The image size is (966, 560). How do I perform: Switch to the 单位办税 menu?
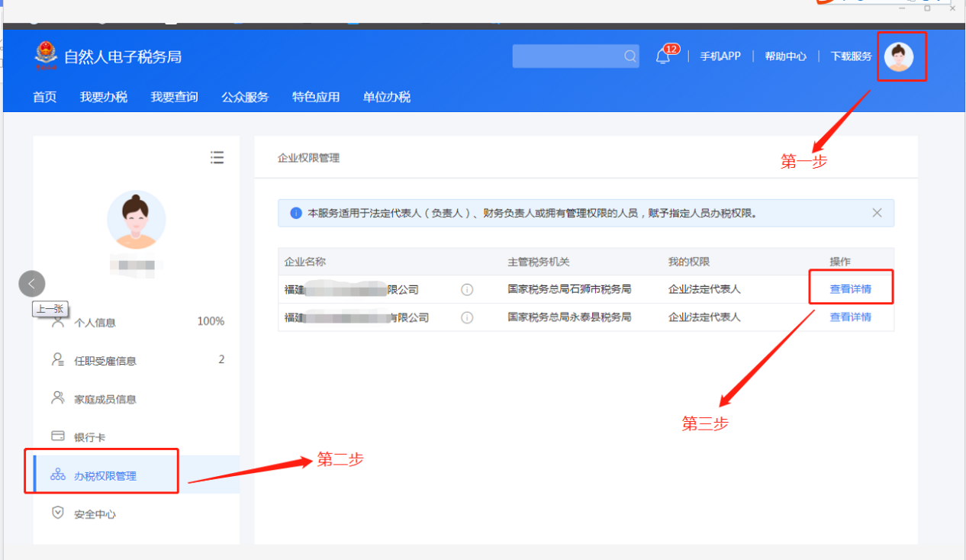point(387,97)
